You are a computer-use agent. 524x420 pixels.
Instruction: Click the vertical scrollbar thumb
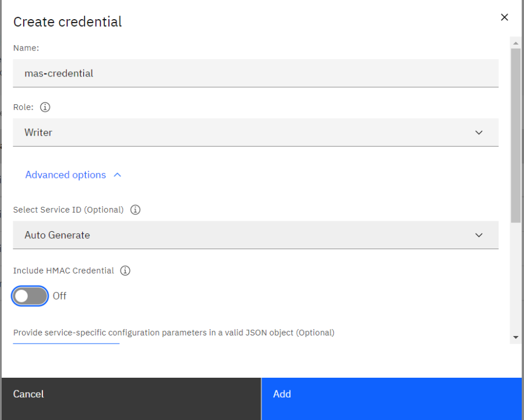[x=516, y=135]
